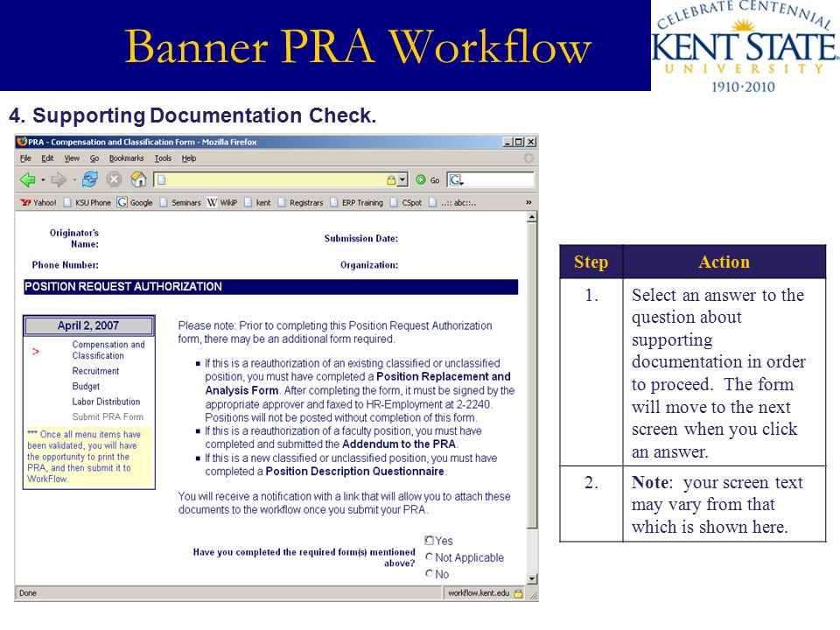Image resolution: width=840 pixels, height=630 pixels.
Task: Click the Submission Date label
Action: coord(361,238)
